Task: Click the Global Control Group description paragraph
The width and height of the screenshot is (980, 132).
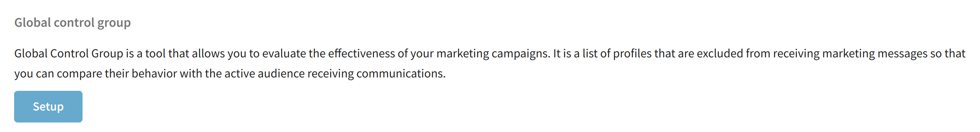Action: (490, 63)
